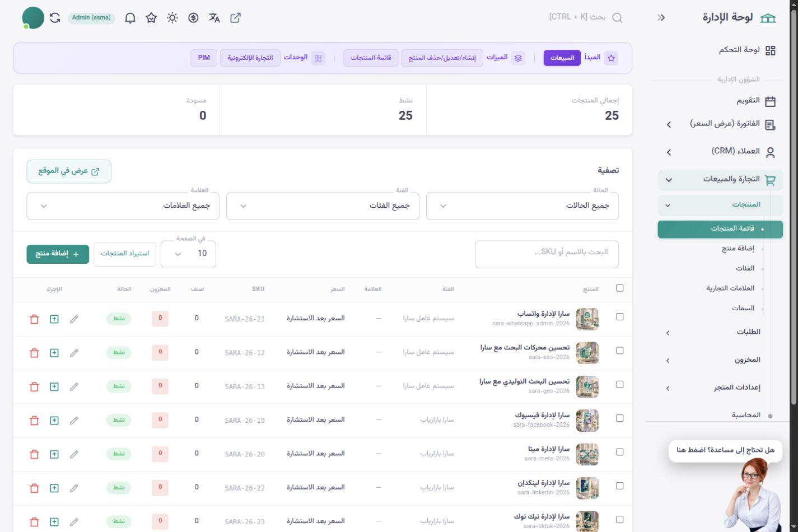Click the refresh sync icon in the top bar

pyautogui.click(x=55, y=18)
